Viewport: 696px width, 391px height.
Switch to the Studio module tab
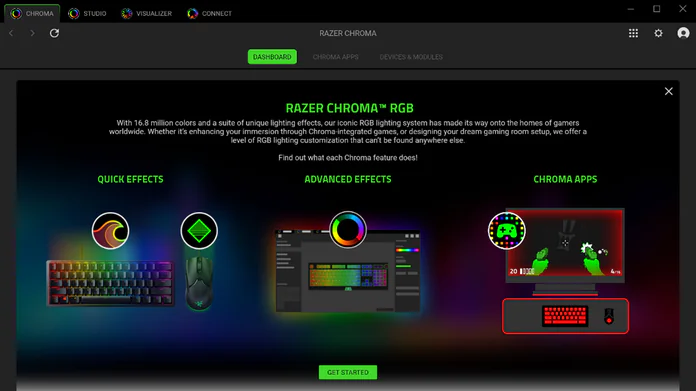[x=87, y=13]
